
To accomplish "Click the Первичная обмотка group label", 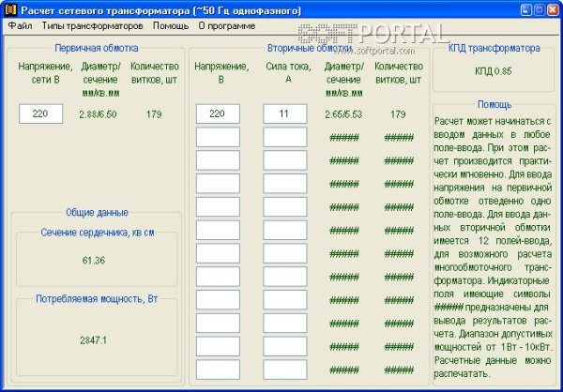I will click(x=97, y=48).
